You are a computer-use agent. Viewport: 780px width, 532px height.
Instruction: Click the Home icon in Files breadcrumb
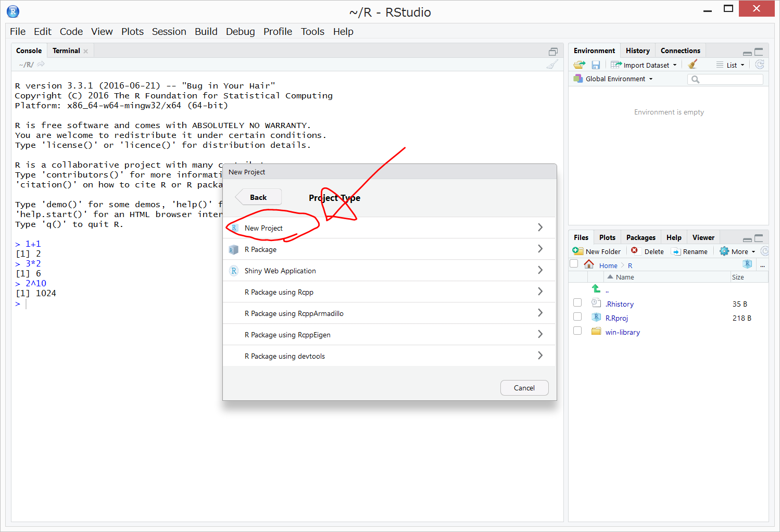tap(589, 265)
